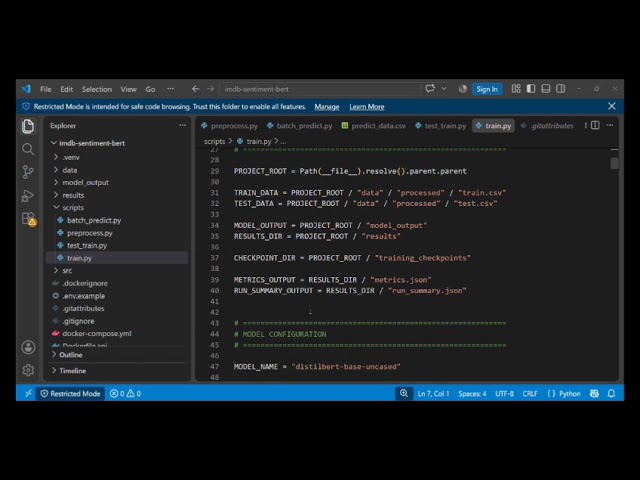Open notifications bell in status bar

point(611,393)
